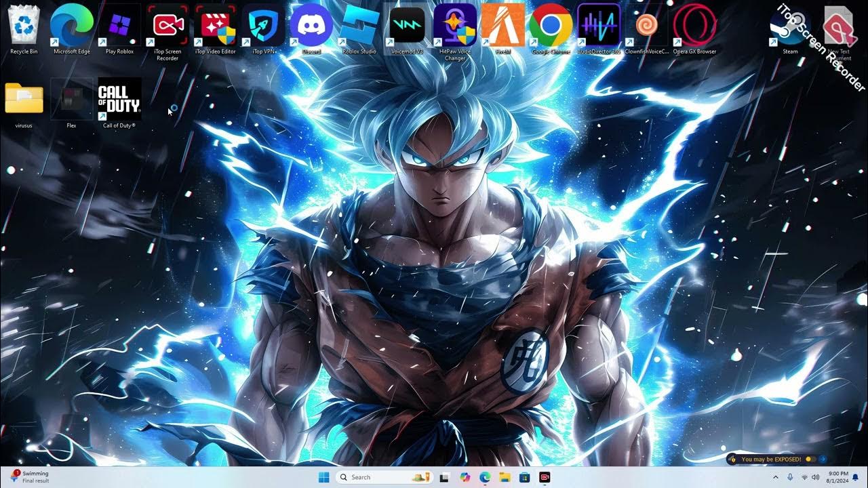
Task: Select the Play Roblox desktop shortcut
Action: click(119, 29)
